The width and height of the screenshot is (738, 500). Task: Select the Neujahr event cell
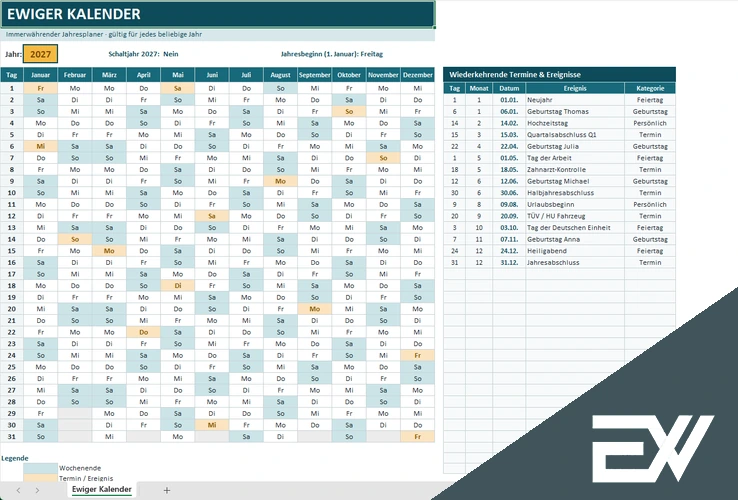tap(575, 100)
